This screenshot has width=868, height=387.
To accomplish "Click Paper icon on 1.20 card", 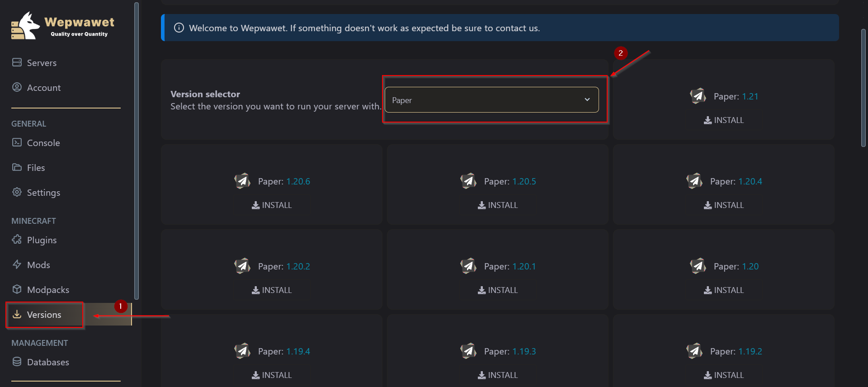I will [698, 266].
